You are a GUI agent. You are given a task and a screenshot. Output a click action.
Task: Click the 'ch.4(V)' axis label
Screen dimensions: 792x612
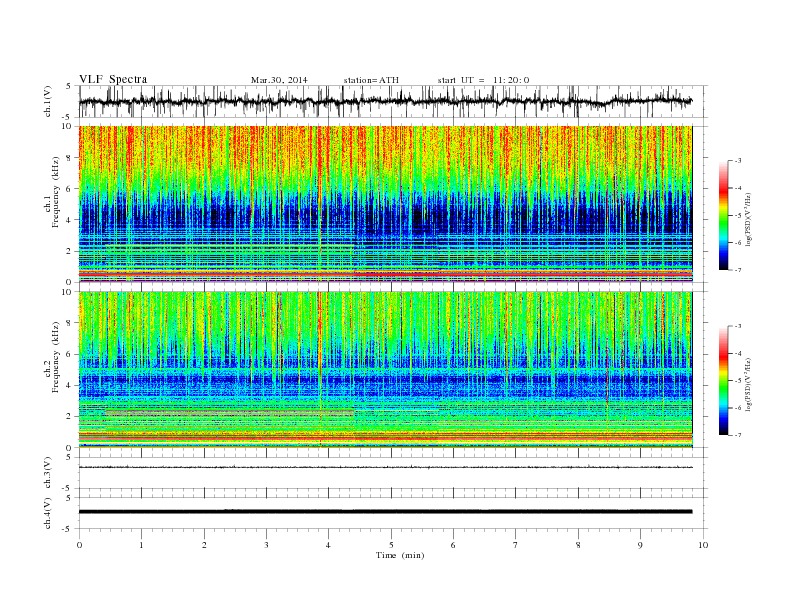(x=47, y=513)
